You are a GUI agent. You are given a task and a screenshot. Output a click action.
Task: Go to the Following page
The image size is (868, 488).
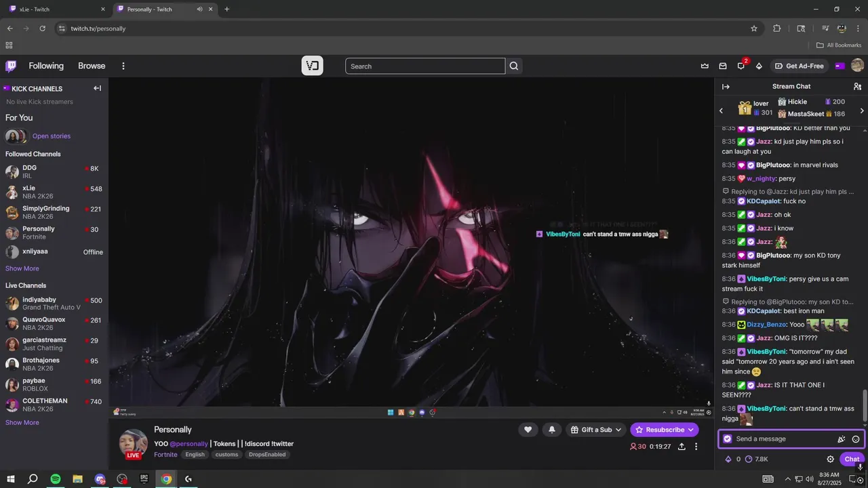coord(46,66)
